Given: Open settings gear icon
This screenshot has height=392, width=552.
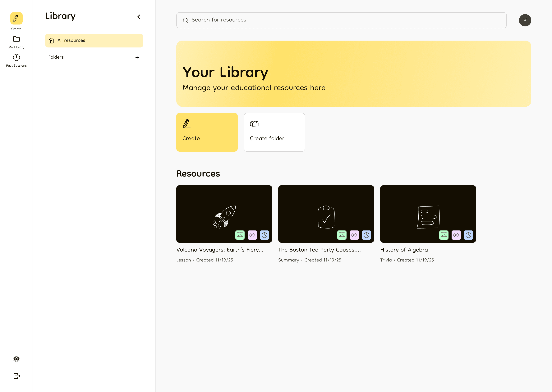Looking at the screenshot, I should pyautogui.click(x=16, y=359).
